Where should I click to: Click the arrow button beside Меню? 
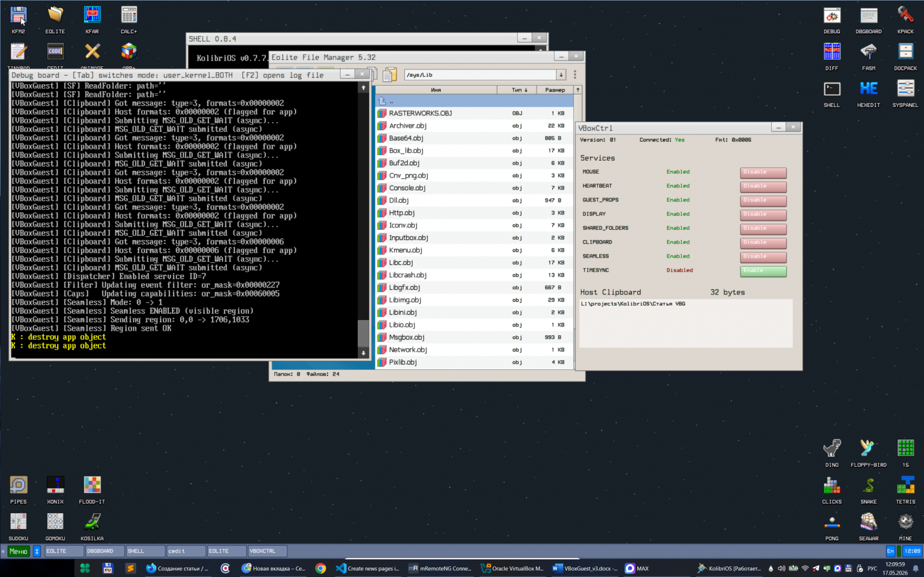37,551
